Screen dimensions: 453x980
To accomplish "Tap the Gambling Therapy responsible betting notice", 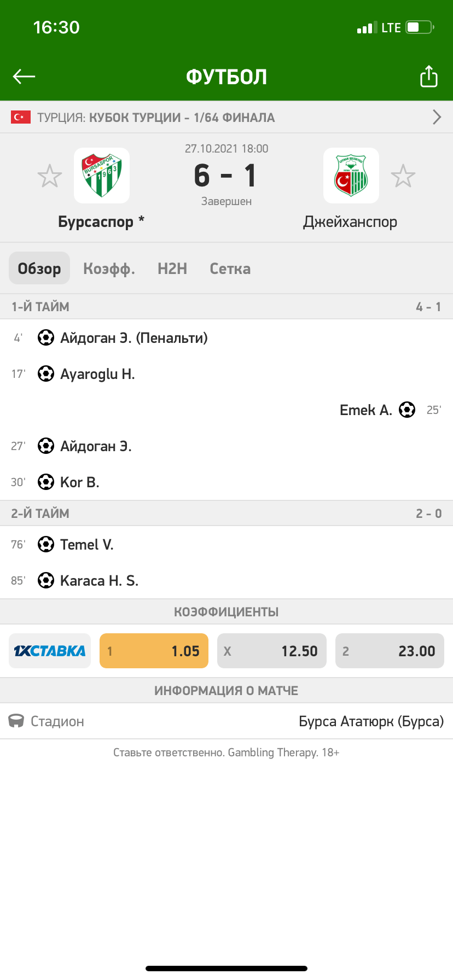I will pyautogui.click(x=226, y=752).
